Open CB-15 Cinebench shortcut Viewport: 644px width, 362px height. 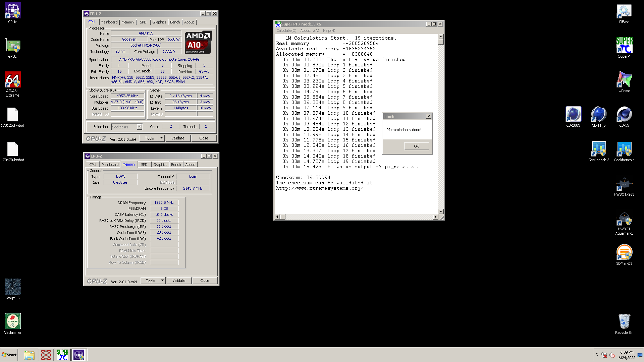point(624,117)
